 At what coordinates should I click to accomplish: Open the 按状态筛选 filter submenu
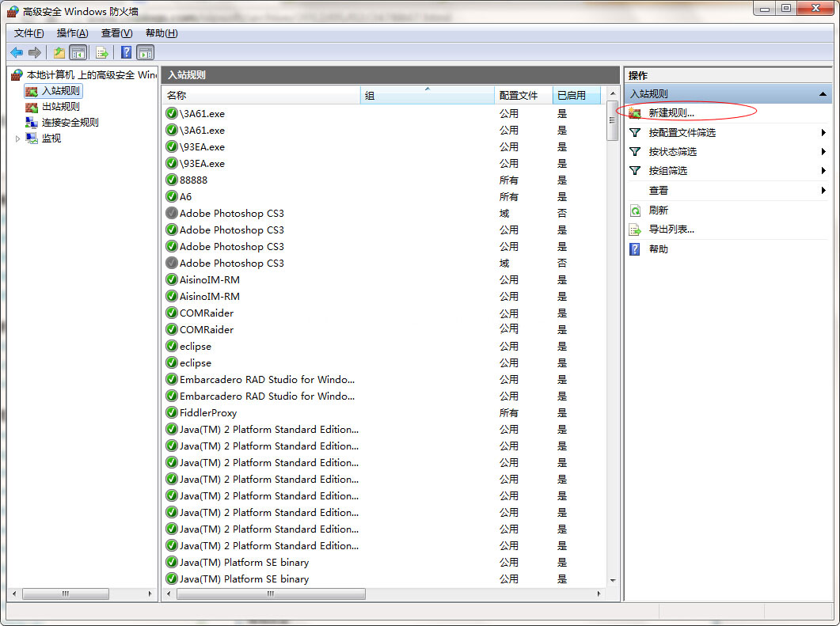672,152
